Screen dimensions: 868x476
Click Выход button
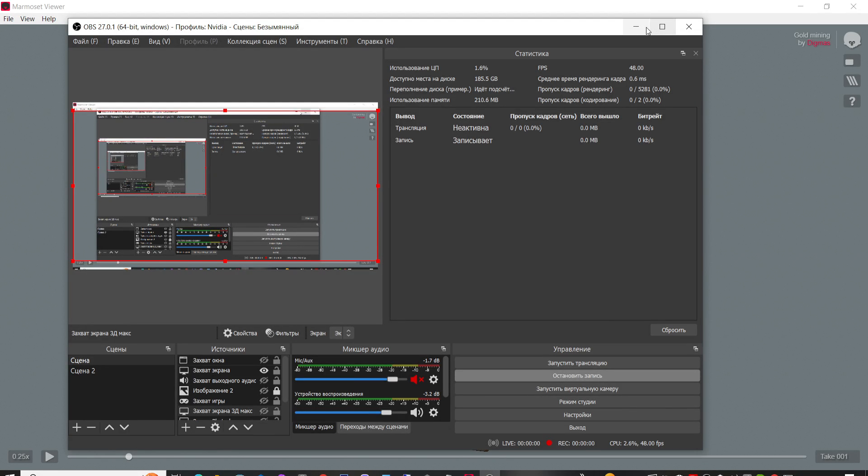point(577,428)
